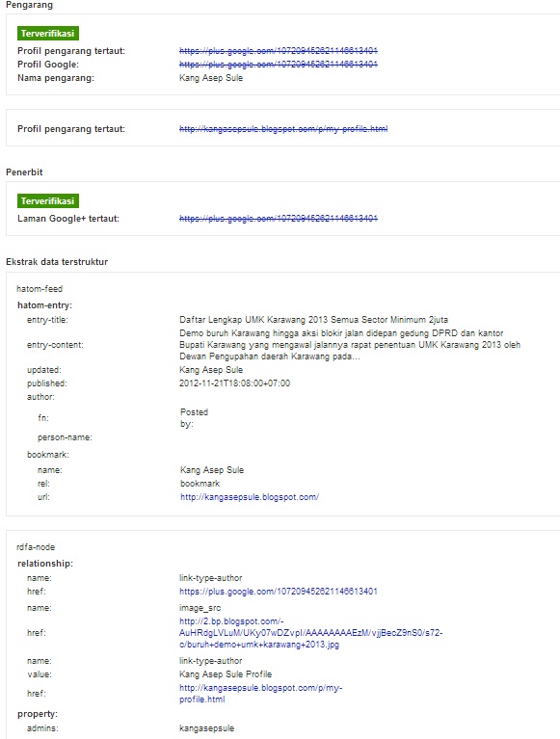Select Posted by: fn value
Screen dimensions: 560x739
tap(194, 418)
